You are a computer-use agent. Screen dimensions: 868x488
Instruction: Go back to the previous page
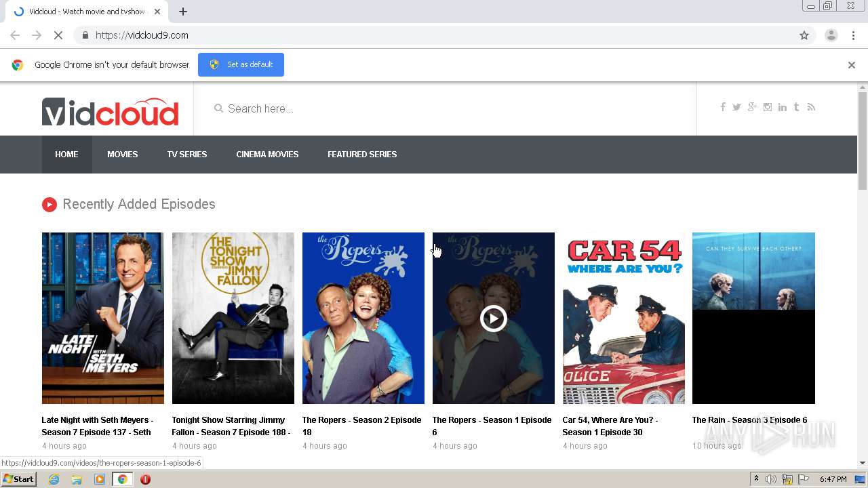(x=15, y=35)
